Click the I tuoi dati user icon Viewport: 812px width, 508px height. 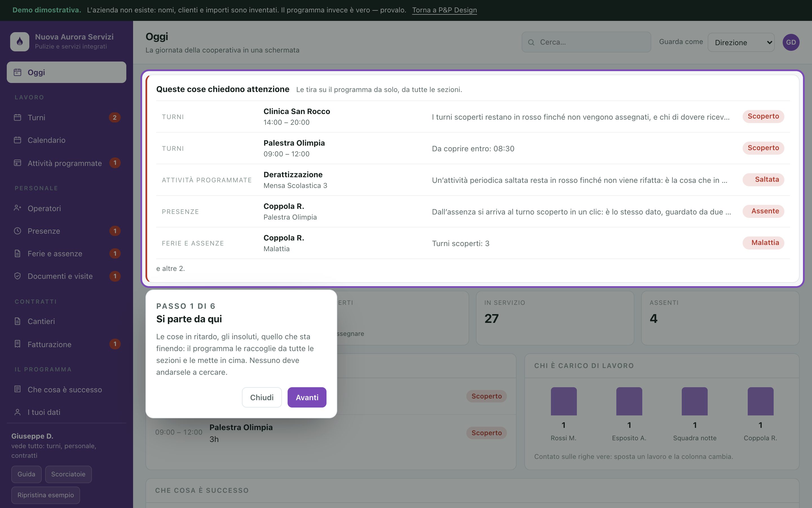click(17, 412)
